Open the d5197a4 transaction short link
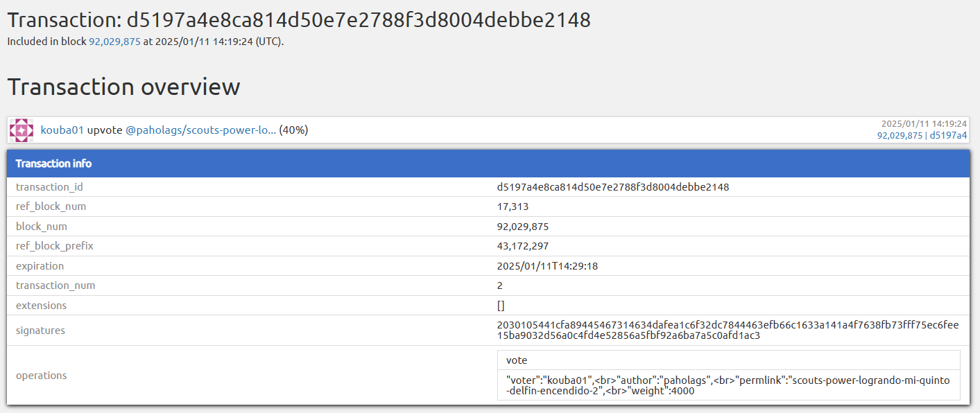This screenshot has width=980, height=413. pos(948,135)
